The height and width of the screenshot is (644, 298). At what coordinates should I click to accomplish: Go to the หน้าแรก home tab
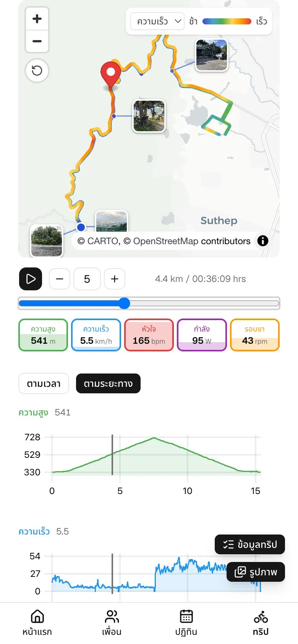tap(37, 623)
